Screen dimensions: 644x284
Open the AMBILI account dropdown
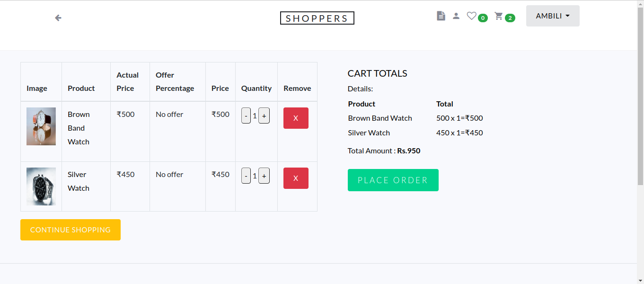point(552,16)
